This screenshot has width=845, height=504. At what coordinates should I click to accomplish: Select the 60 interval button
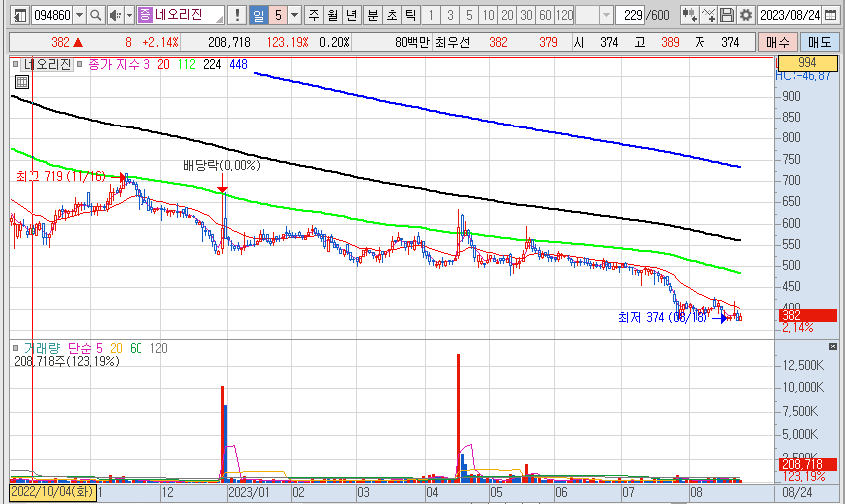point(545,15)
